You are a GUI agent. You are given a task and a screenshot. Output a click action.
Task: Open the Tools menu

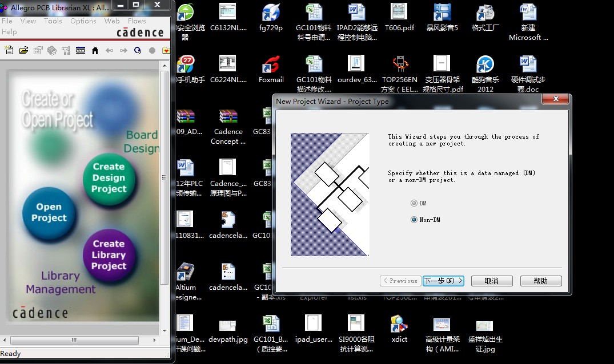[x=53, y=21]
